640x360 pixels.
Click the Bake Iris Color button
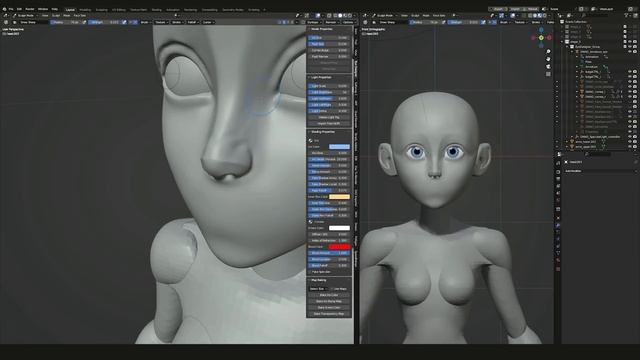329,295
